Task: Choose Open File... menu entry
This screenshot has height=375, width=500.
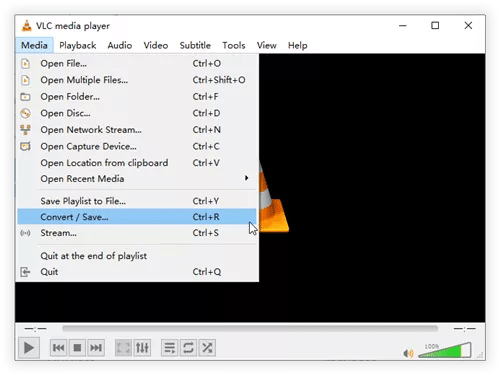Action: (137, 63)
